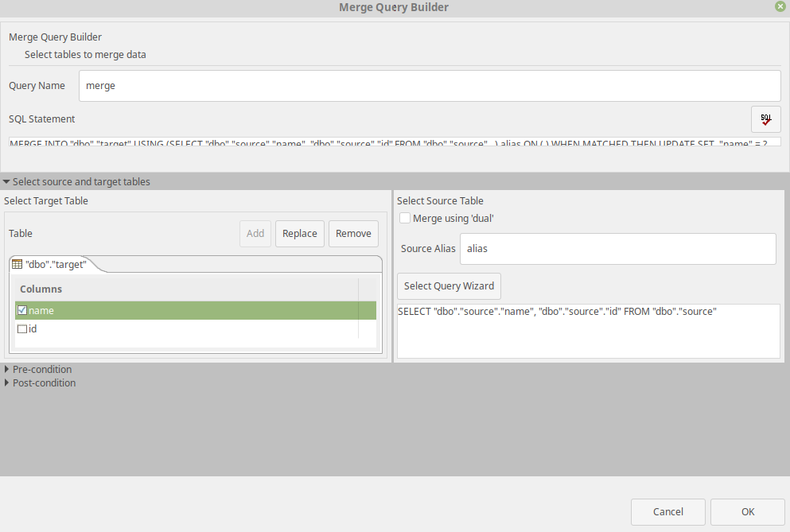Image resolution: width=790 pixels, height=532 pixels.
Task: Click the Remove table button
Action: [353, 234]
